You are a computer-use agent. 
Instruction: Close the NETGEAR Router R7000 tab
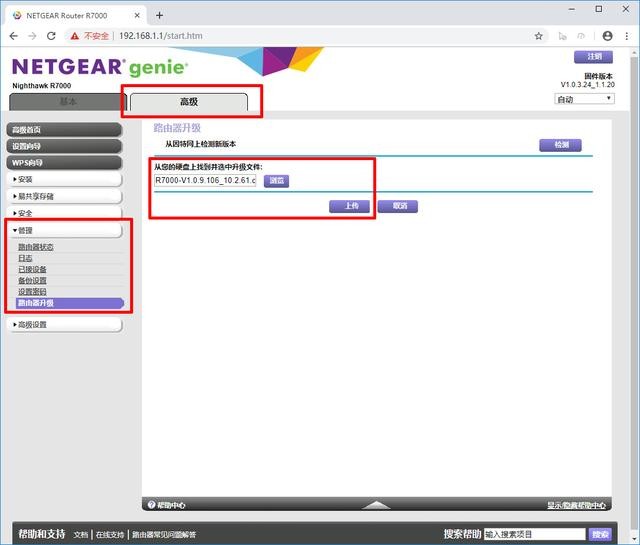click(137, 16)
